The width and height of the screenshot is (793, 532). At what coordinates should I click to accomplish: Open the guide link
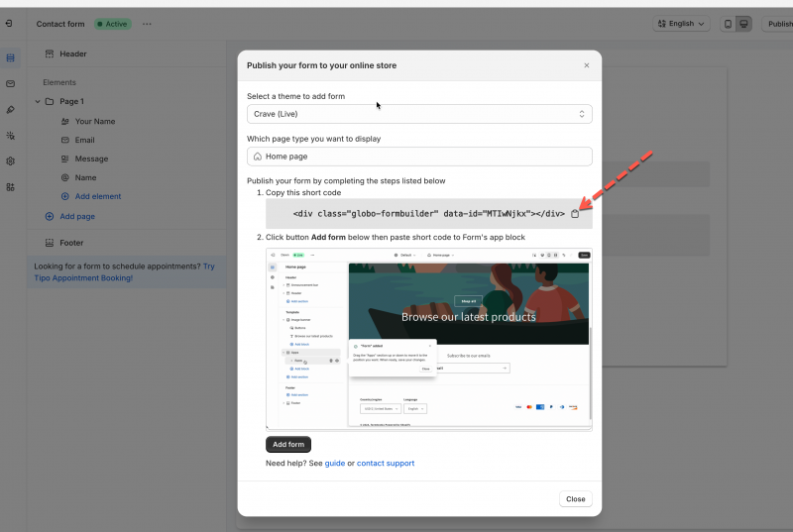pos(335,463)
